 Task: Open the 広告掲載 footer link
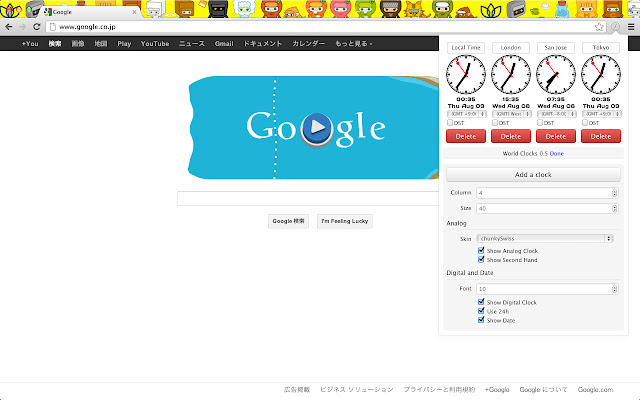tap(297, 389)
